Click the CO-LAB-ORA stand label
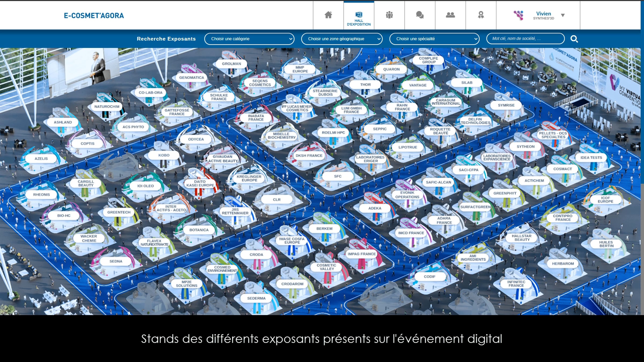The width and height of the screenshot is (644, 362). pyautogui.click(x=151, y=93)
